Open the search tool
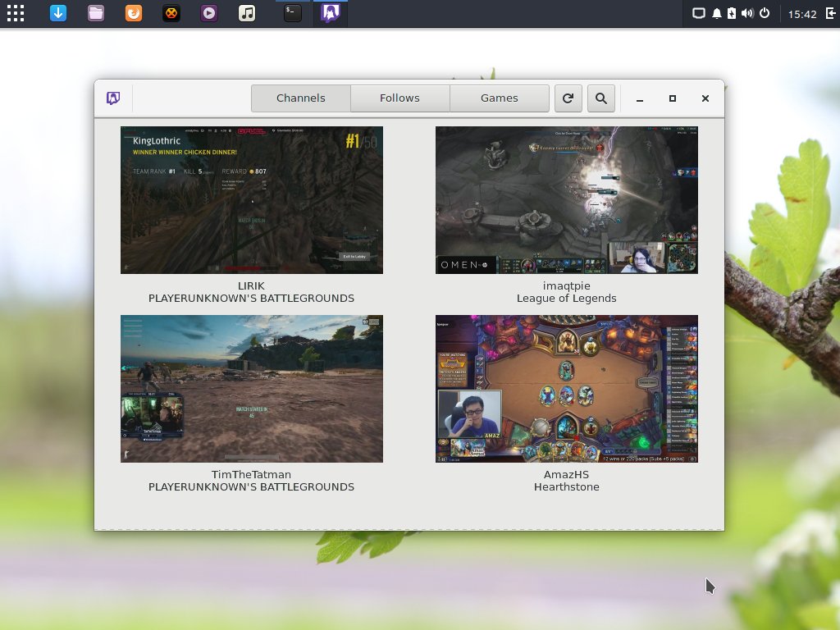The width and height of the screenshot is (840, 630). (601, 98)
